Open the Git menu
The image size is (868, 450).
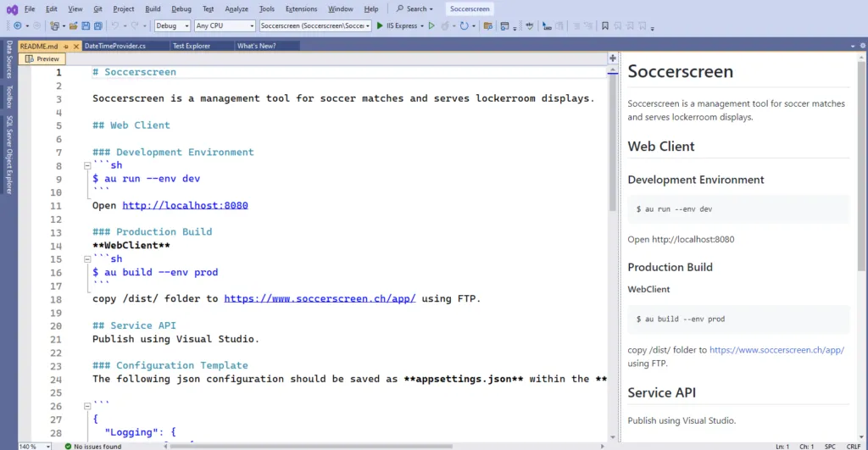pyautogui.click(x=97, y=8)
